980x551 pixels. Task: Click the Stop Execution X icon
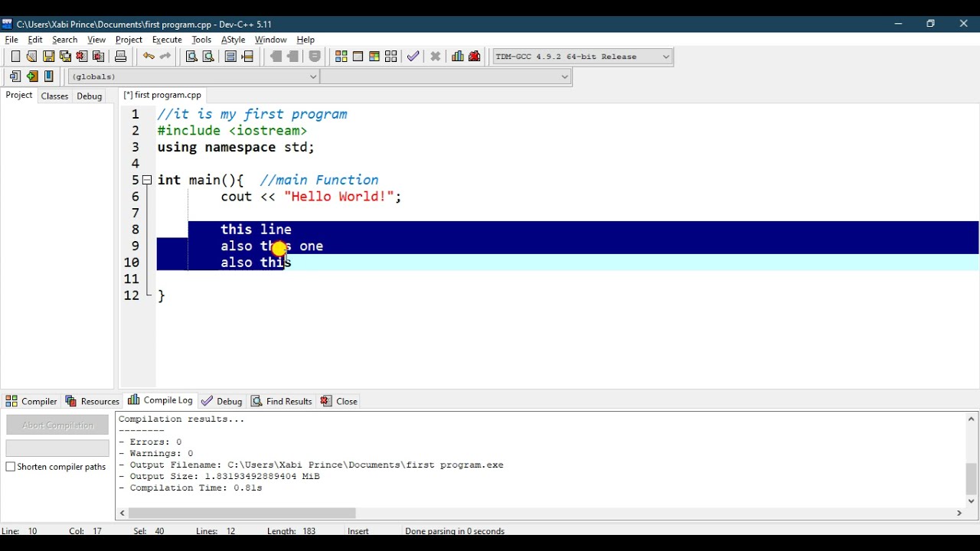pos(436,56)
